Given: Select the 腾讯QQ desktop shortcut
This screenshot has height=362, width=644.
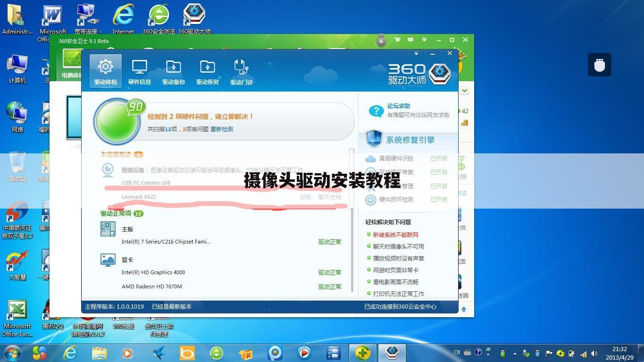Looking at the screenshot, I should click(53, 314).
